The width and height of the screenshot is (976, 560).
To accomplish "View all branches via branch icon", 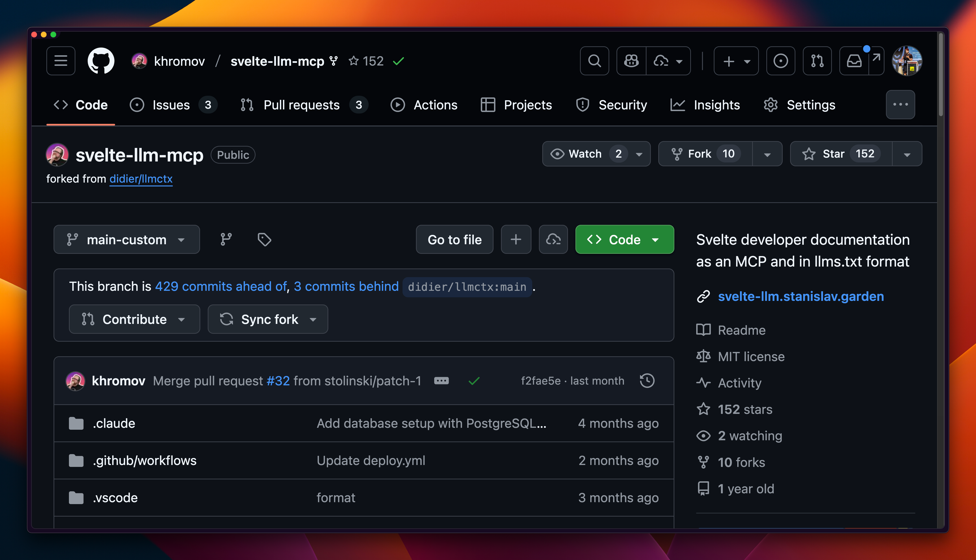I will [226, 239].
